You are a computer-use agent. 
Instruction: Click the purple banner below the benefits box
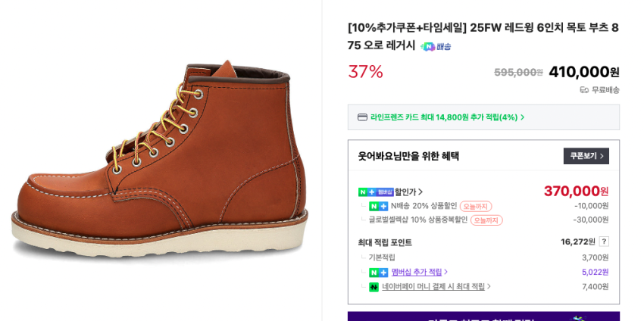[x=483, y=316]
